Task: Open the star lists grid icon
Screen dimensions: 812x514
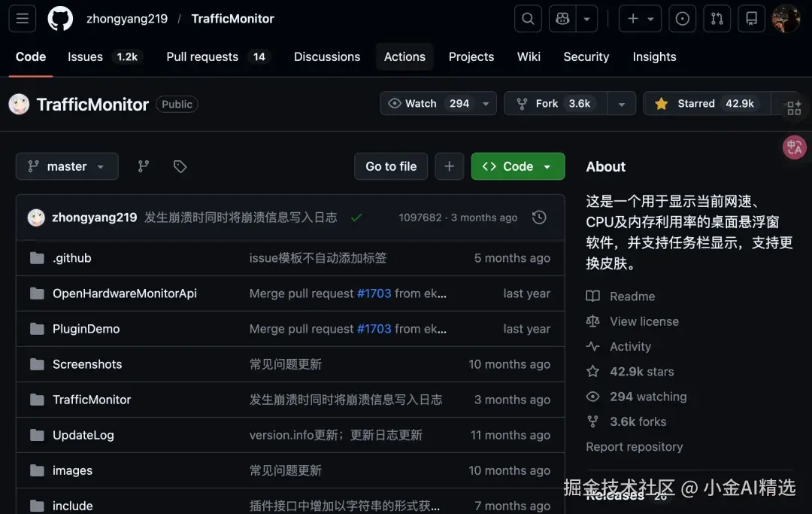Action: click(794, 108)
